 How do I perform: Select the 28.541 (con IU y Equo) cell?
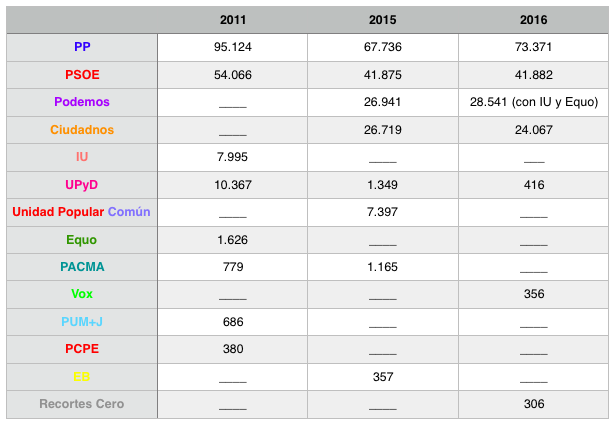coord(533,102)
